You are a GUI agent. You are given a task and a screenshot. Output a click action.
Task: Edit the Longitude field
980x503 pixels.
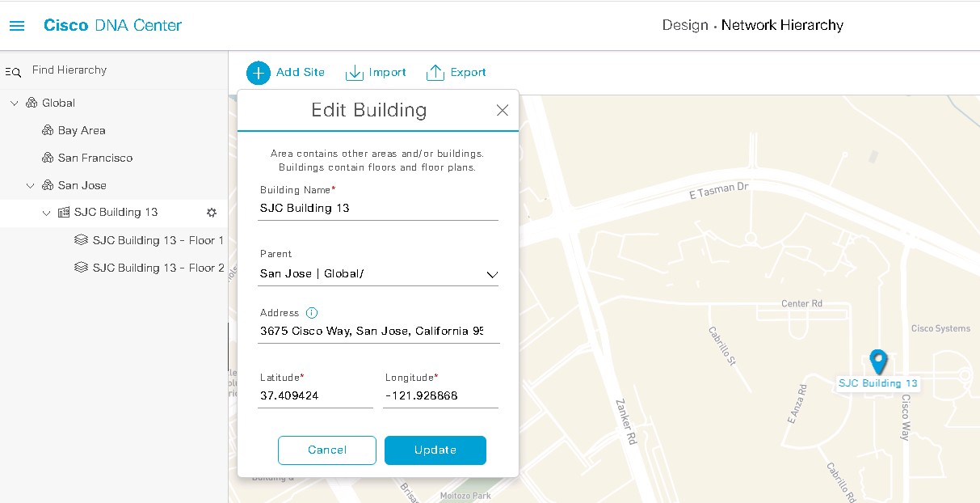click(x=440, y=396)
